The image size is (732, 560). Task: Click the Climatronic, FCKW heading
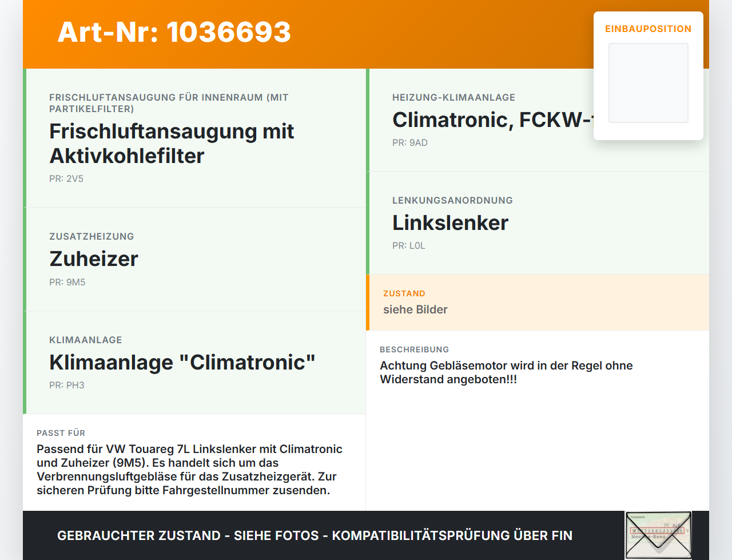[x=493, y=120]
